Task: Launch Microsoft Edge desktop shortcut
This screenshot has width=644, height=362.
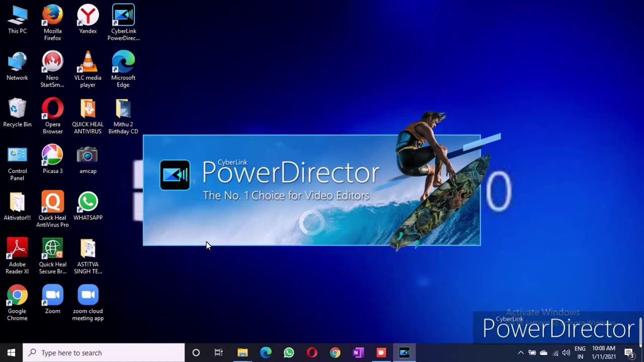Action: [123, 70]
